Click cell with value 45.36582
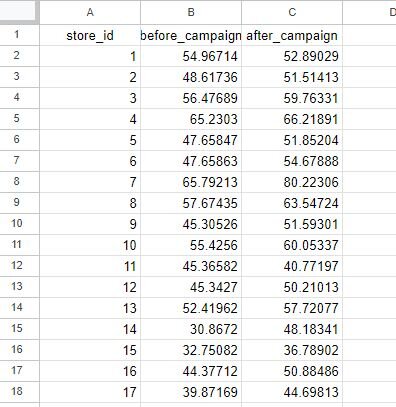396x407 pixels. tap(191, 266)
